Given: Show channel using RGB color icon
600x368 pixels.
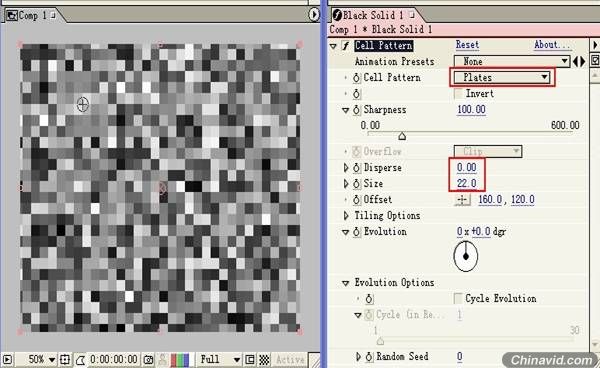Looking at the screenshot, I should (179, 360).
